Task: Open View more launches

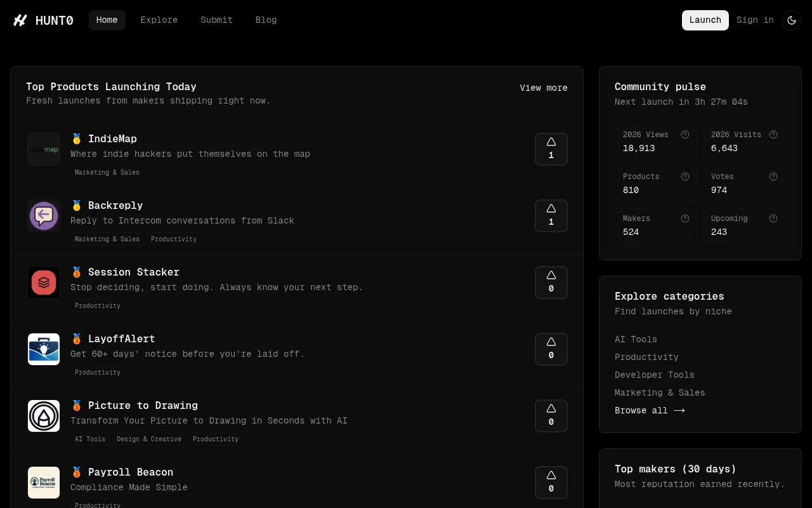Action: coord(544,88)
